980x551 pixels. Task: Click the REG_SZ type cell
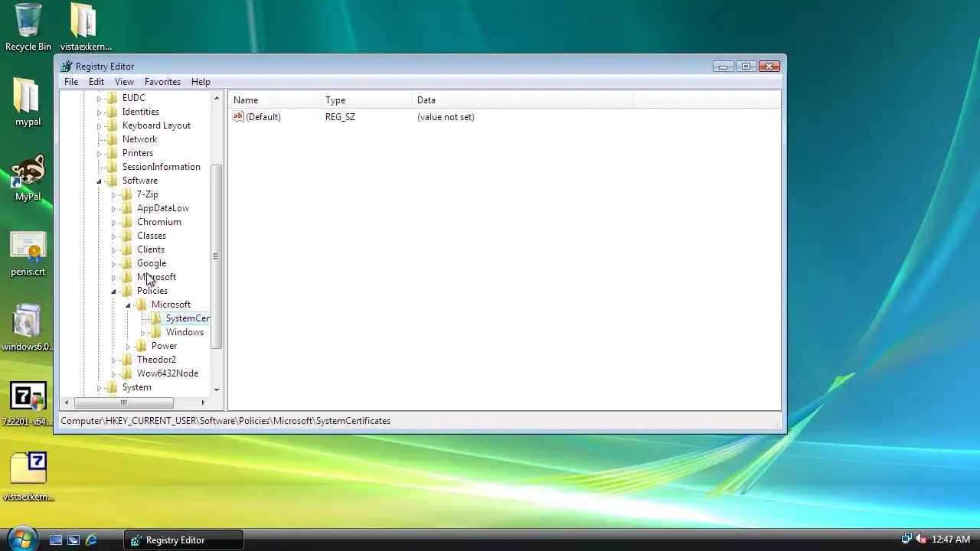340,117
